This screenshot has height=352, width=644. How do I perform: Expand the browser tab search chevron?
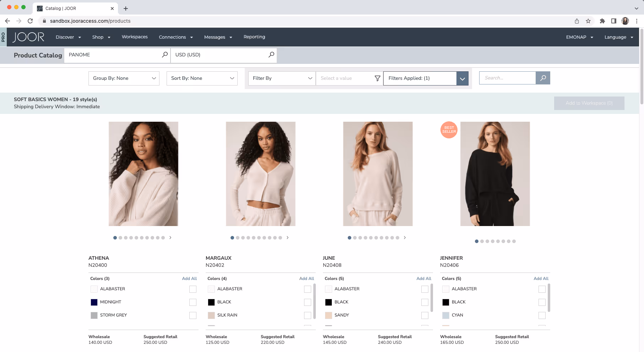(636, 9)
